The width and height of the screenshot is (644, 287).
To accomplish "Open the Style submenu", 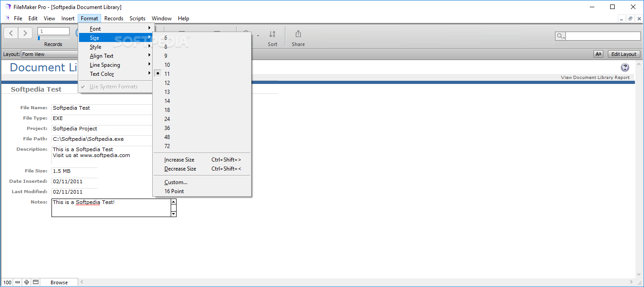I will tap(116, 47).
